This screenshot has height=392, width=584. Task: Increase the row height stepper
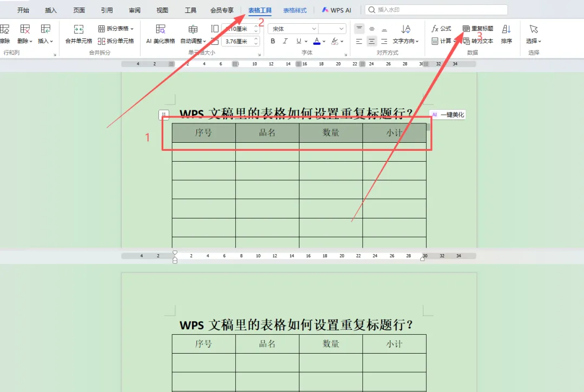[256, 26]
